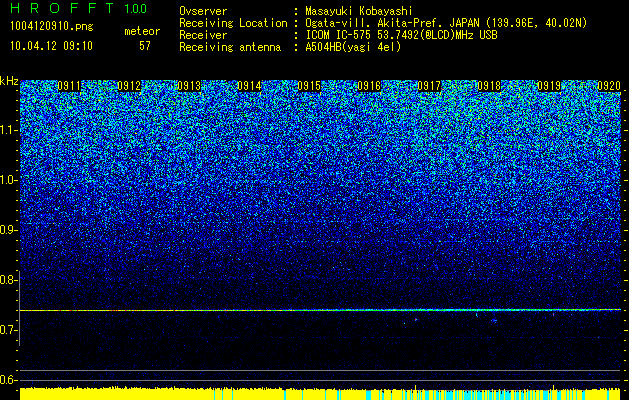Click the 0920 time marker

tap(609, 86)
